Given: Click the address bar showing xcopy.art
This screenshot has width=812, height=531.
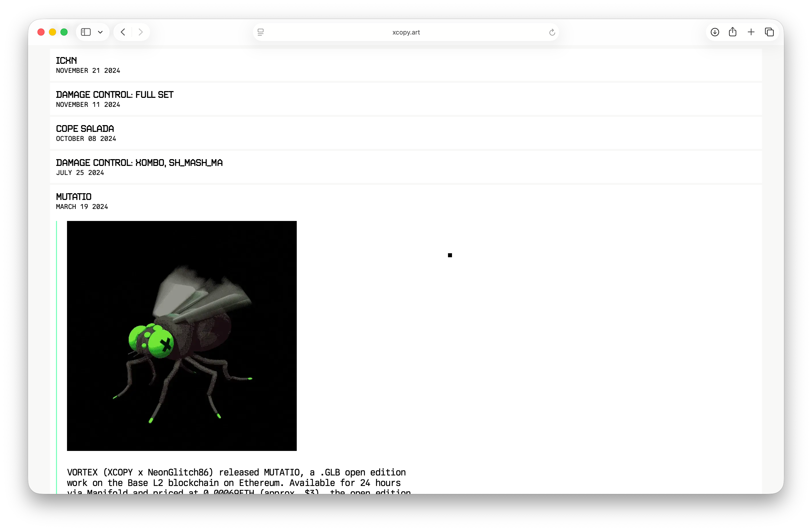Looking at the screenshot, I should point(406,32).
